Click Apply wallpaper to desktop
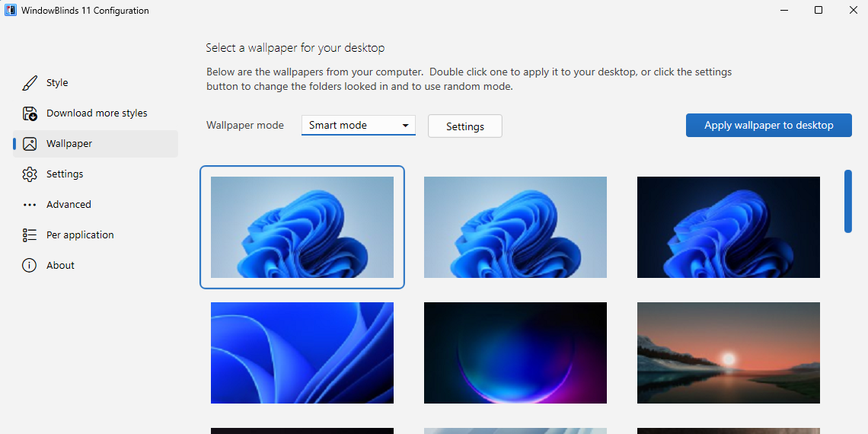868x434 pixels. click(x=769, y=126)
